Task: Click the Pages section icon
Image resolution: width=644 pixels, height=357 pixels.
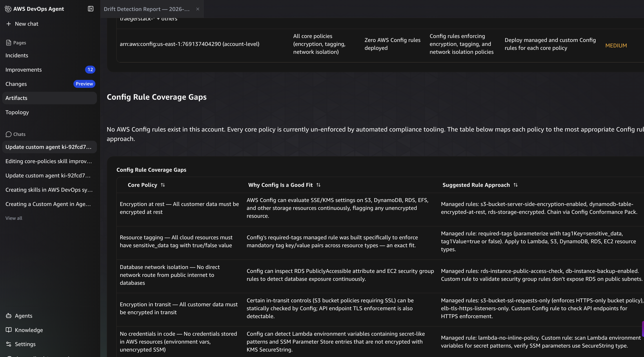Action: [x=9, y=43]
